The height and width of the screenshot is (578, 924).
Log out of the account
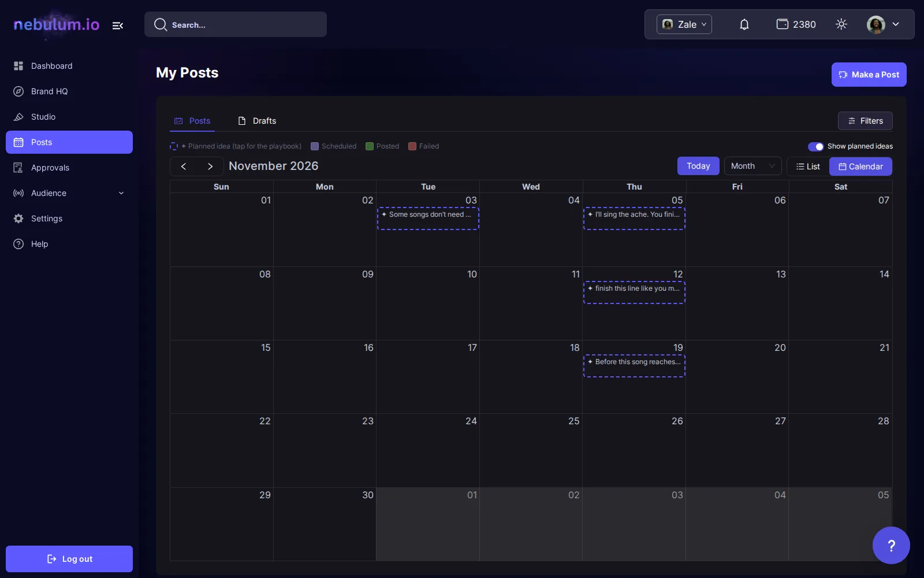[x=69, y=559]
